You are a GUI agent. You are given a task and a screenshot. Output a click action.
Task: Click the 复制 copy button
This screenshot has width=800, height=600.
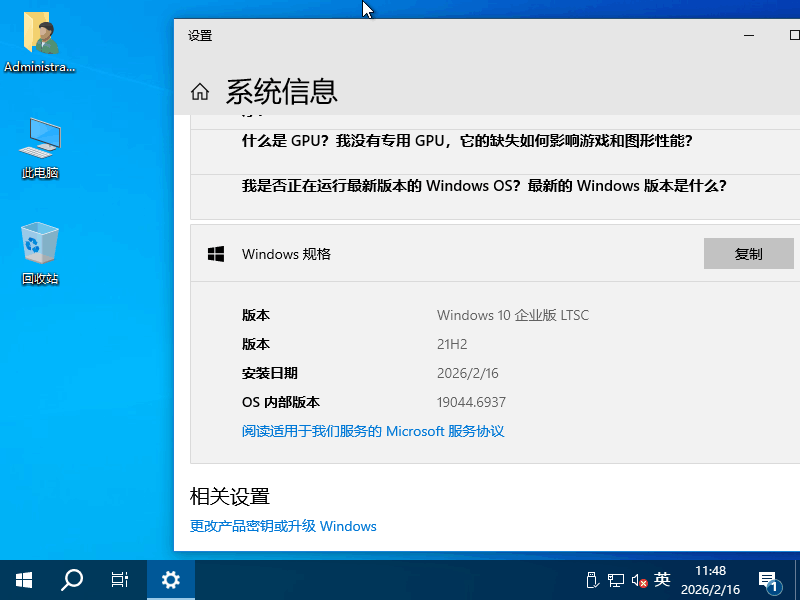(x=748, y=253)
